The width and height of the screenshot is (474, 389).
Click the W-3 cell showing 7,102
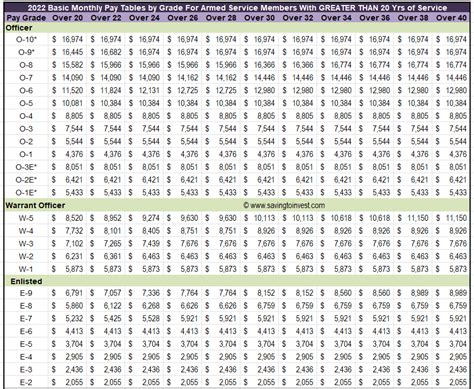tap(67, 244)
